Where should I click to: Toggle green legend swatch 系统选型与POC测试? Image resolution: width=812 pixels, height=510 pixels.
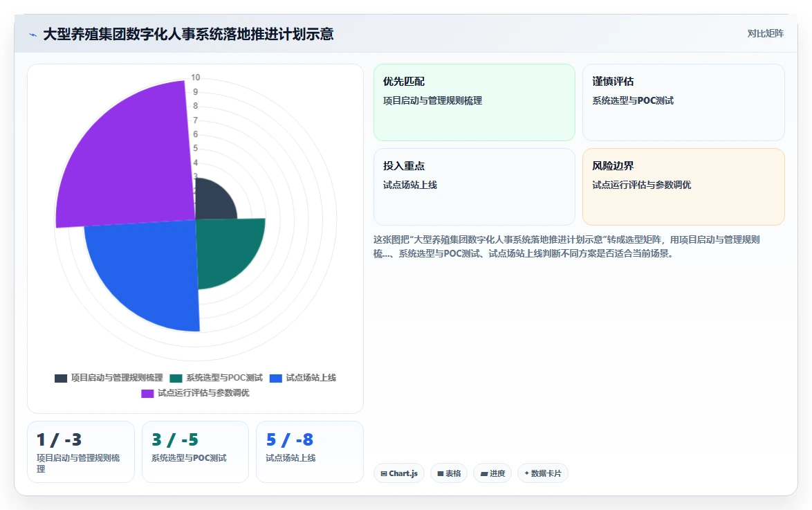(176, 379)
